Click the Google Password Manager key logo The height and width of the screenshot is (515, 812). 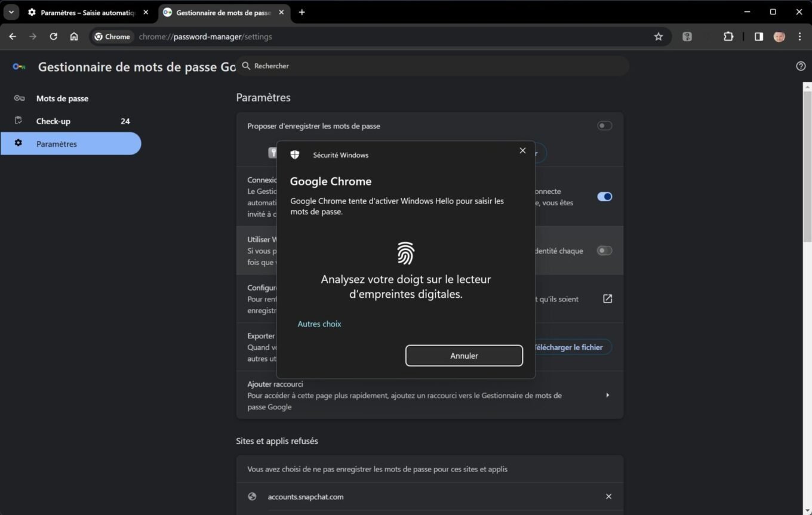click(19, 66)
